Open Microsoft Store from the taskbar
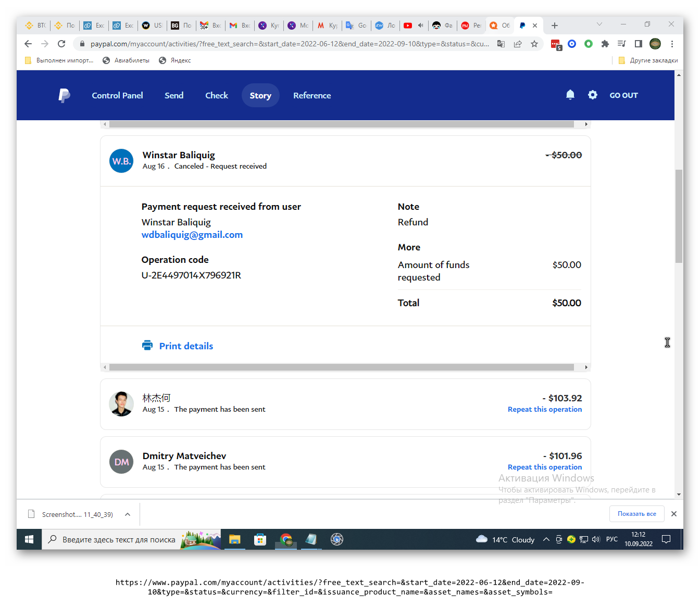The width and height of the screenshot is (700, 608). click(260, 539)
